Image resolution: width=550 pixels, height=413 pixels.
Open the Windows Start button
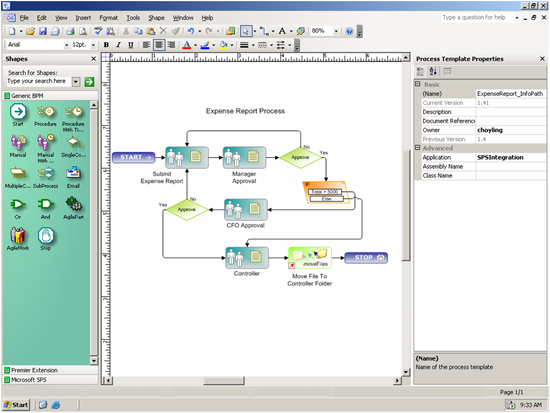[16, 405]
